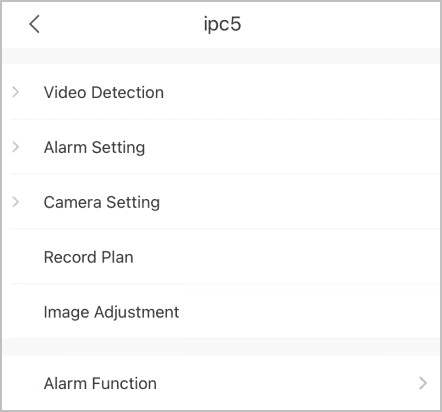Image resolution: width=442 pixels, height=412 pixels.
Task: Expand Video Detection using its chevron
Action: coord(15,92)
